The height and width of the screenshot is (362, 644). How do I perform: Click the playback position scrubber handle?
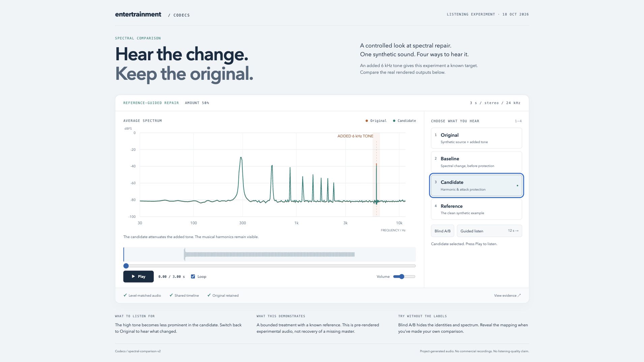(126, 266)
